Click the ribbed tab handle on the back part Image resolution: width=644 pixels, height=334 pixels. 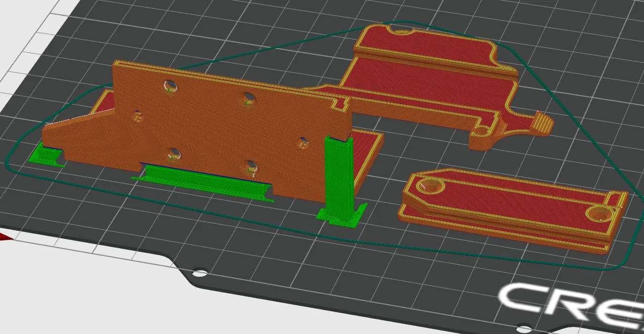coord(542,123)
